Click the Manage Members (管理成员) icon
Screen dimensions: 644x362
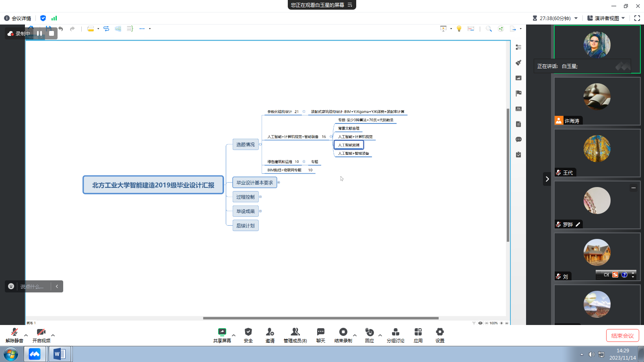pyautogui.click(x=295, y=332)
